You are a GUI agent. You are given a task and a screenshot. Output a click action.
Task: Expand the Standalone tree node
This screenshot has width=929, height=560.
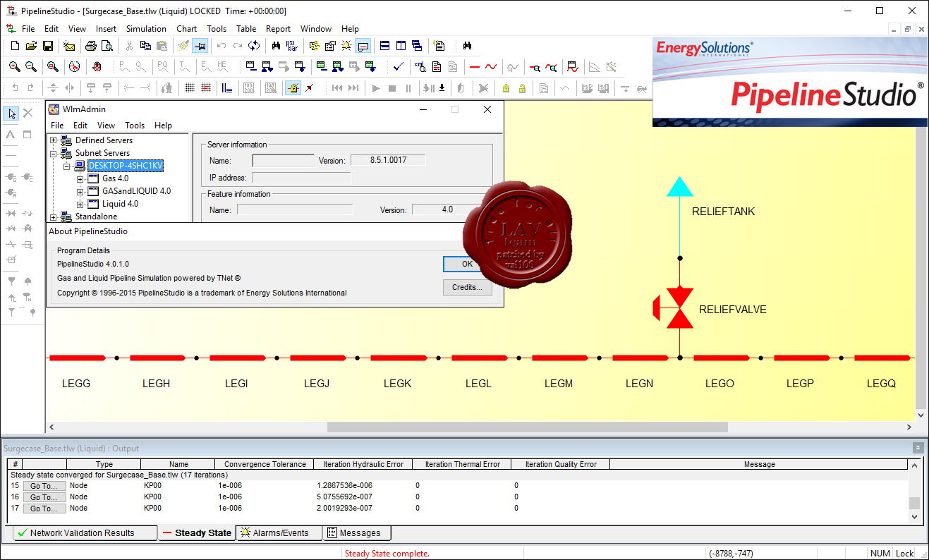[x=53, y=217]
